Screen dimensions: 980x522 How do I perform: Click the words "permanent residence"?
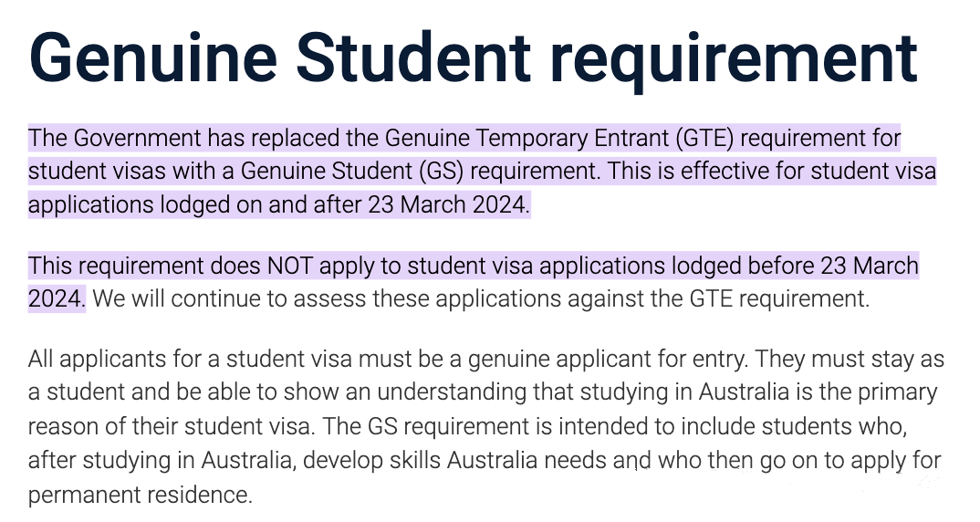coord(140,495)
